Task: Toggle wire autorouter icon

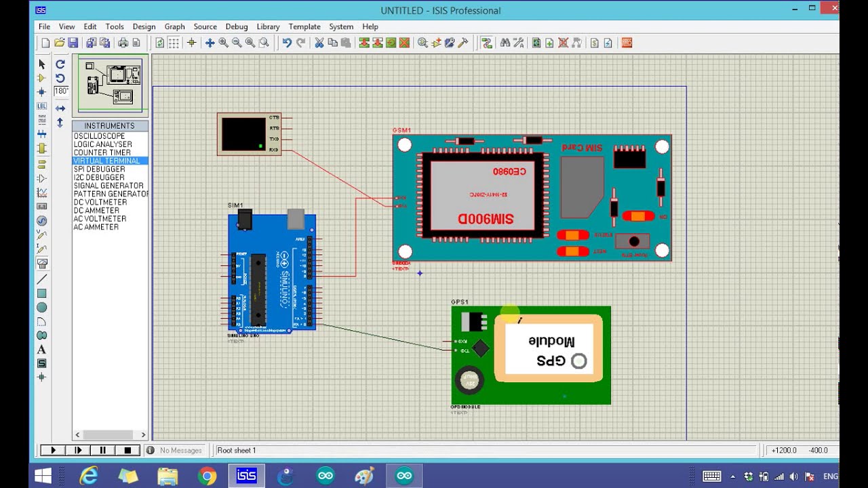Action: pos(486,43)
